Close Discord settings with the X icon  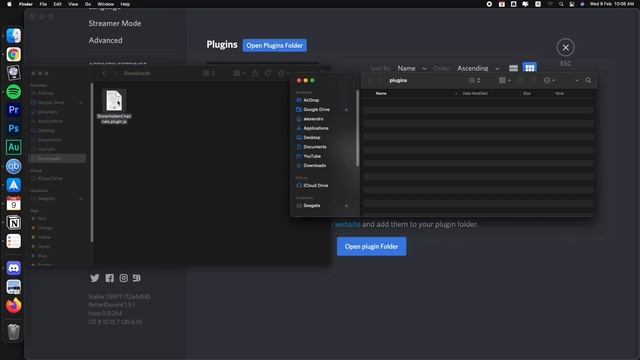565,47
